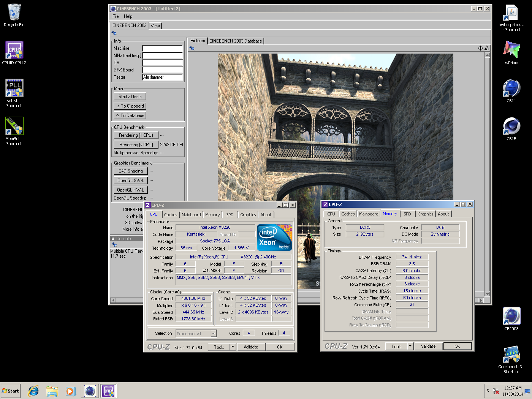Open Caches tab in left CPU-Z window
The image size is (532, 399).
tap(171, 215)
